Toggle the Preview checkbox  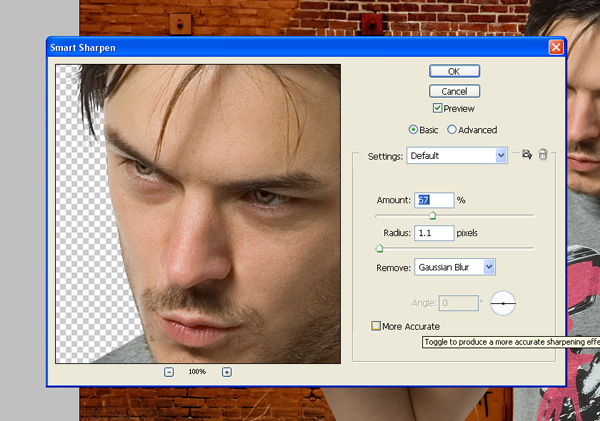[x=437, y=108]
